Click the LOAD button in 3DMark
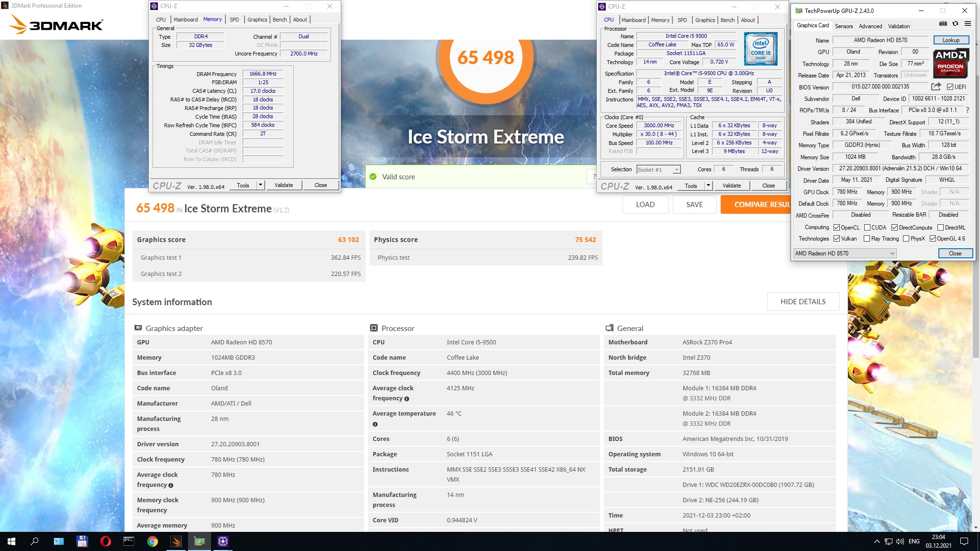The width and height of the screenshot is (980, 551). [x=645, y=205]
